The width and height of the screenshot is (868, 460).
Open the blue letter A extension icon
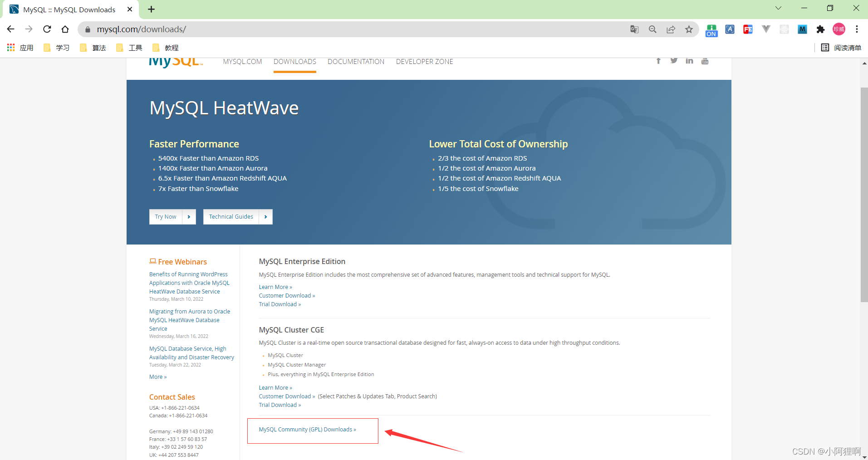pos(730,29)
